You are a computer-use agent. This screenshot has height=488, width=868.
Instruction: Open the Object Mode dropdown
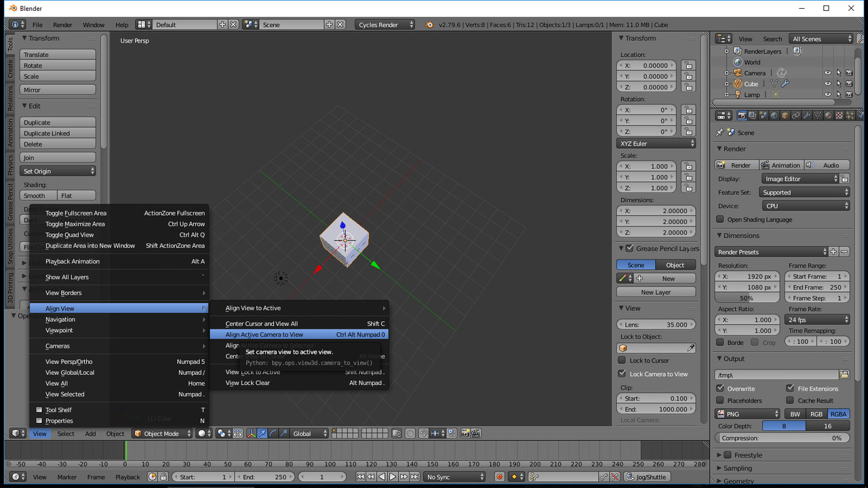(163, 434)
